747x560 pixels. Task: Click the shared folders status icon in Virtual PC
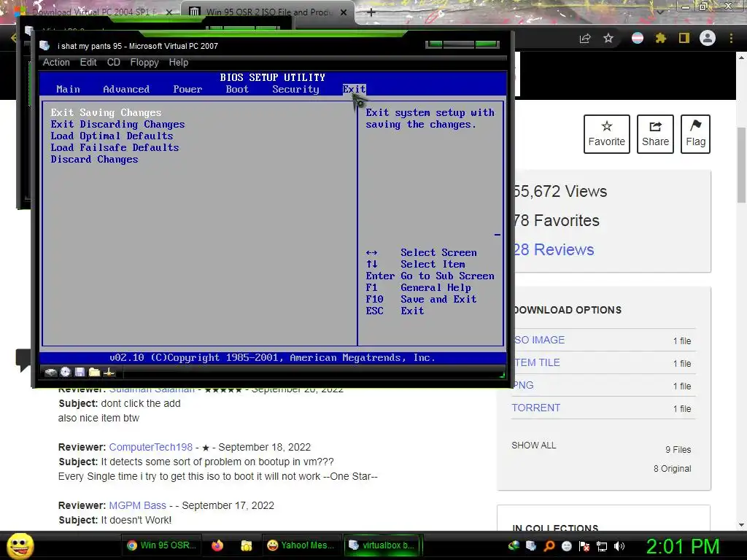pos(94,372)
